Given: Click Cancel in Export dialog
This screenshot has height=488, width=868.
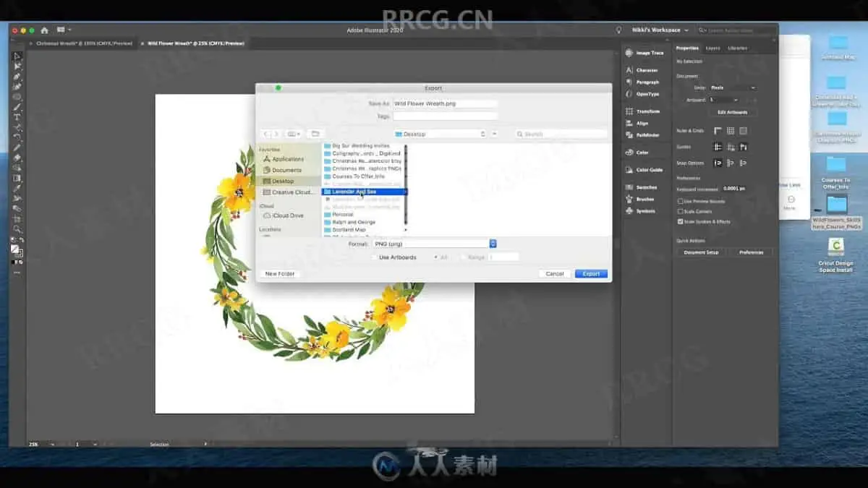Looking at the screenshot, I should pyautogui.click(x=555, y=274).
